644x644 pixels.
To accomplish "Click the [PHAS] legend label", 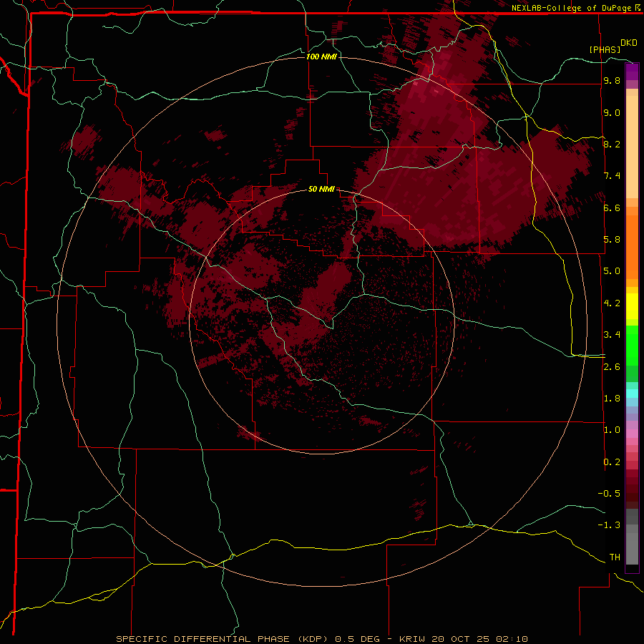I will point(605,49).
